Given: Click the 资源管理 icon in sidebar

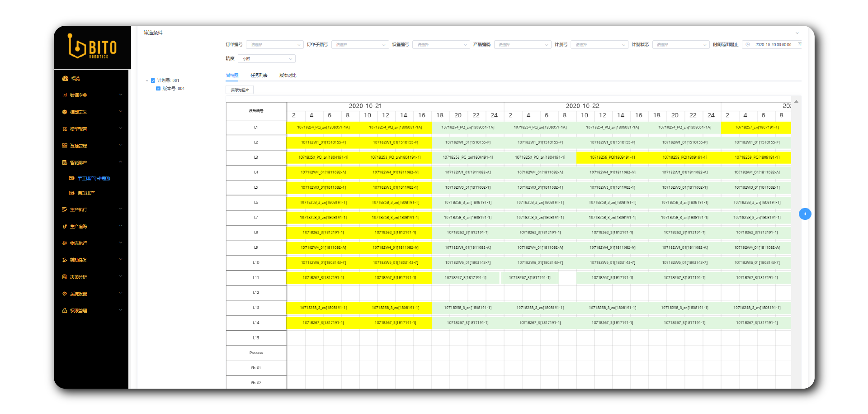Looking at the screenshot, I should pos(65,146).
